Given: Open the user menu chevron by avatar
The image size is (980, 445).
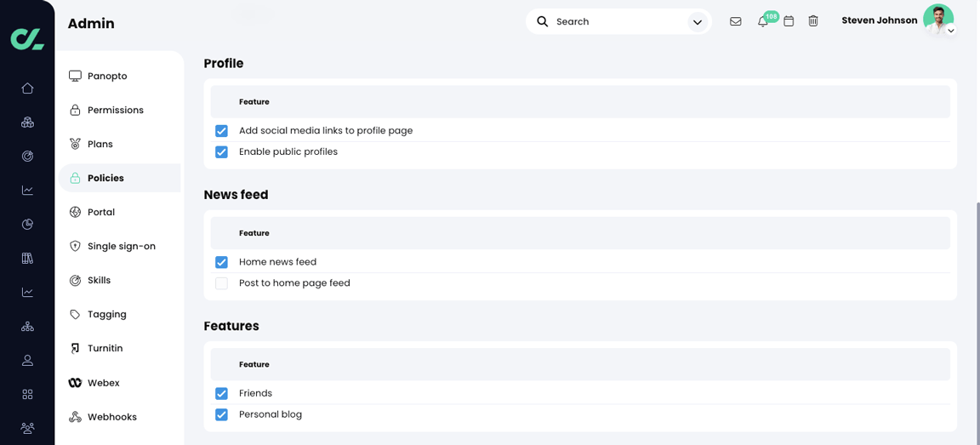Looking at the screenshot, I should 950,30.
